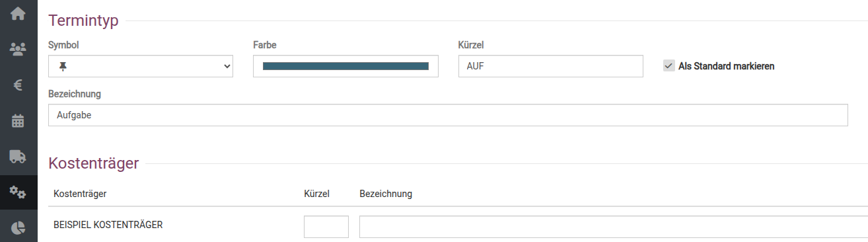Screen dimensions: 868x242
Task: Go to the Home dashboard icon
Action: [18, 13]
